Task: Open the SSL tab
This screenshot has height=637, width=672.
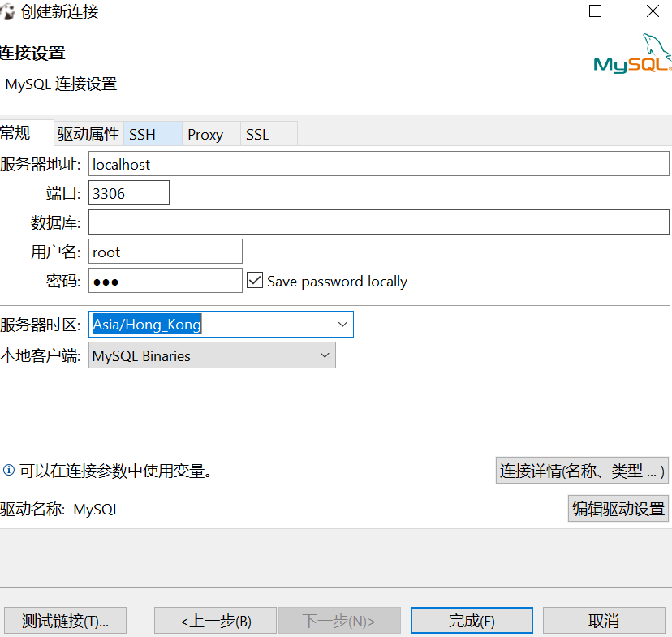Action: [269, 134]
